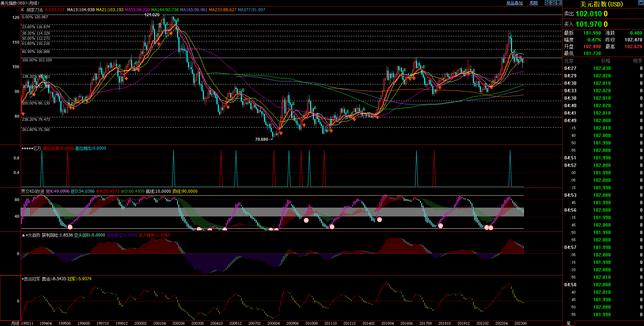Click the 200104 date on time axis
The image size is (644, 326).
click(x=159, y=323)
